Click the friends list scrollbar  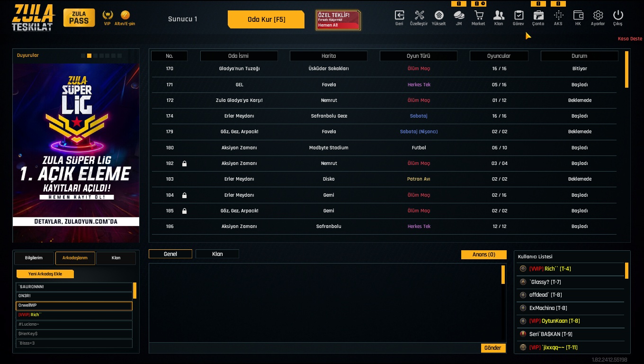click(x=134, y=291)
